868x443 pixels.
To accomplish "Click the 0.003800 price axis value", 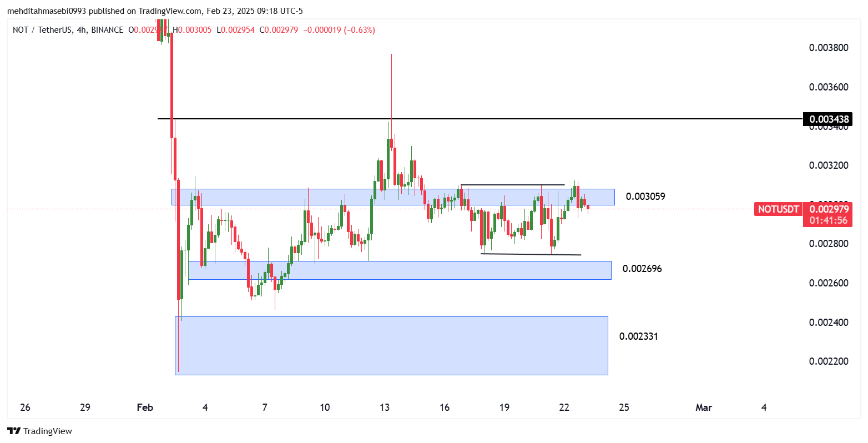I will [x=829, y=48].
